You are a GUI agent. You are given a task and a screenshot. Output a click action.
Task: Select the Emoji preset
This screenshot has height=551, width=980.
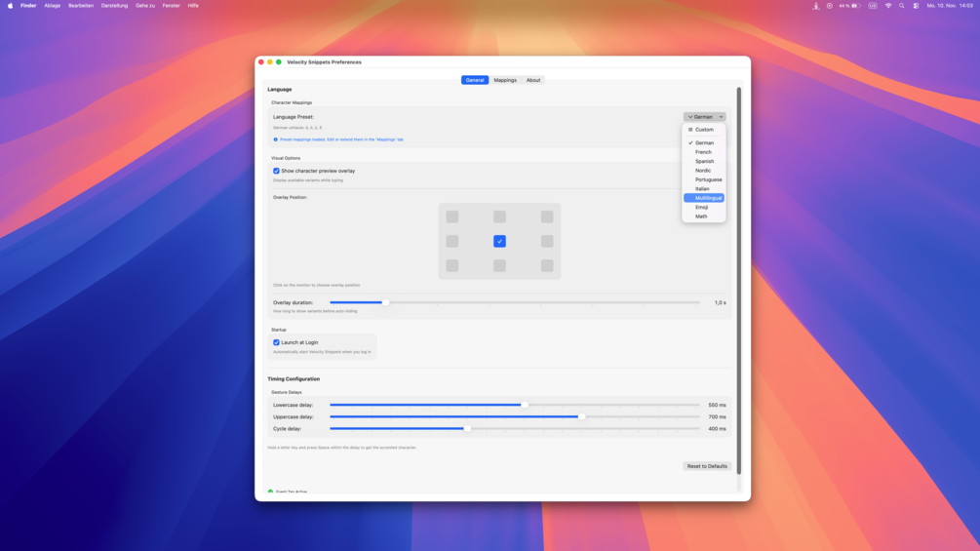tap(704, 207)
